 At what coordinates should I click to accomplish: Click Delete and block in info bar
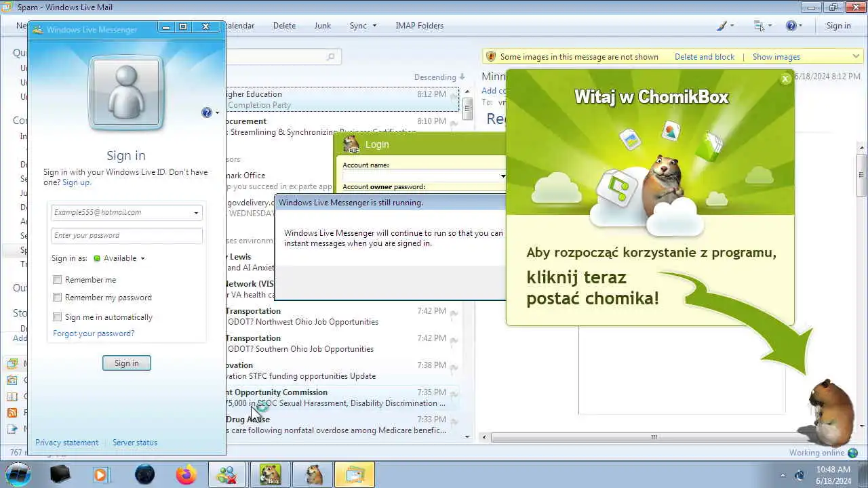pyautogui.click(x=705, y=57)
